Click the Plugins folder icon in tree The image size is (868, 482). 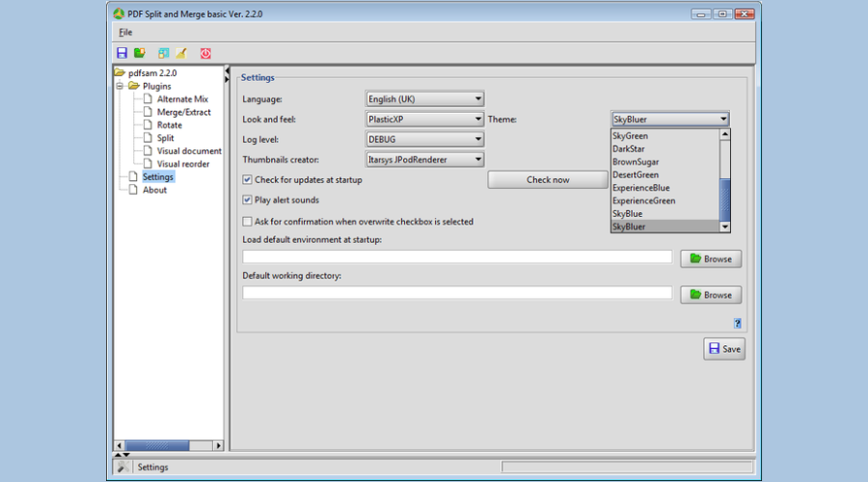[x=134, y=86]
